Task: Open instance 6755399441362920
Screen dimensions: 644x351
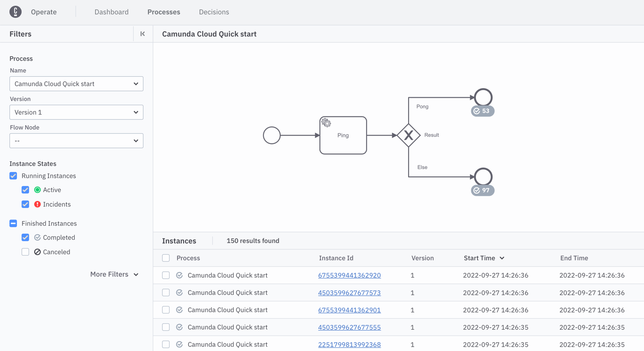Action: pos(349,275)
